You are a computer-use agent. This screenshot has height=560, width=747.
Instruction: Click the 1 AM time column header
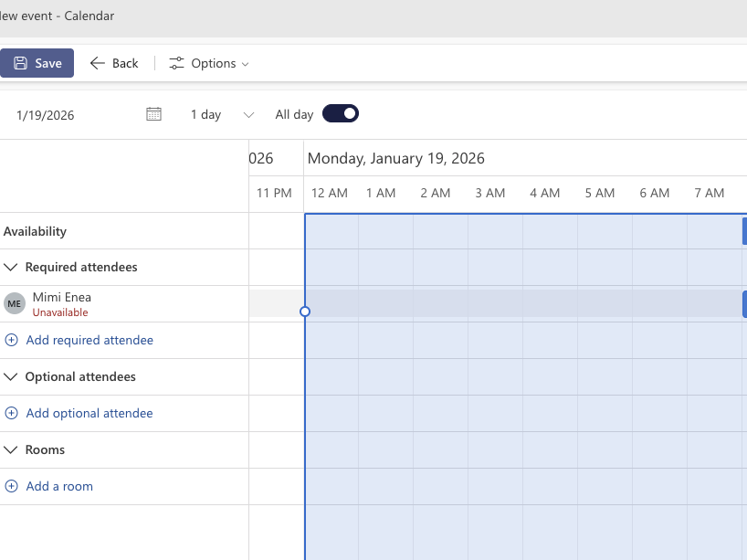point(381,193)
